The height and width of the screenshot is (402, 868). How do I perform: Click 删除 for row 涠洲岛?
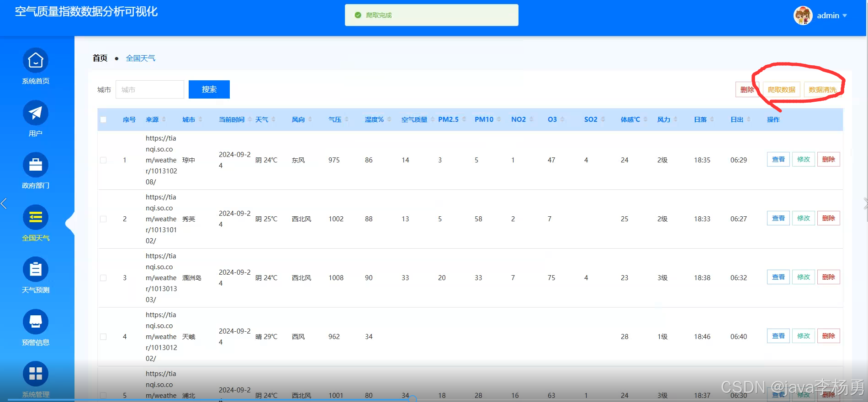829,277
